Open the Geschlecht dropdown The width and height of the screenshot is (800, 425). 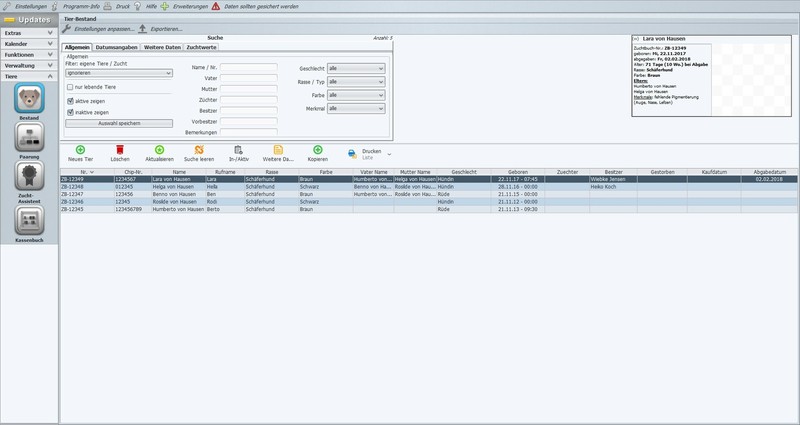click(x=356, y=68)
